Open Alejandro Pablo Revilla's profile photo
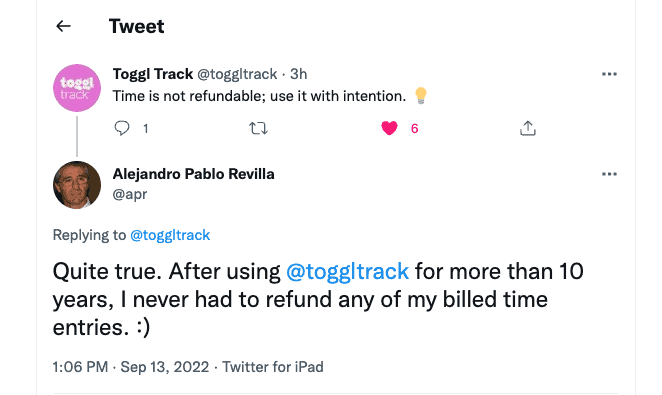662x395 pixels. tap(77, 185)
